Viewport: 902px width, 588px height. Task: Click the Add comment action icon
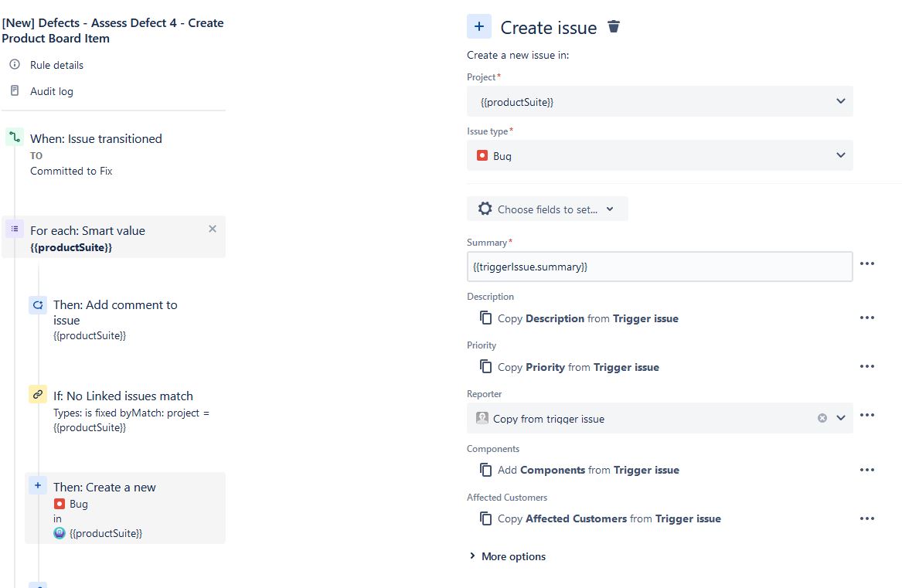[x=38, y=305]
